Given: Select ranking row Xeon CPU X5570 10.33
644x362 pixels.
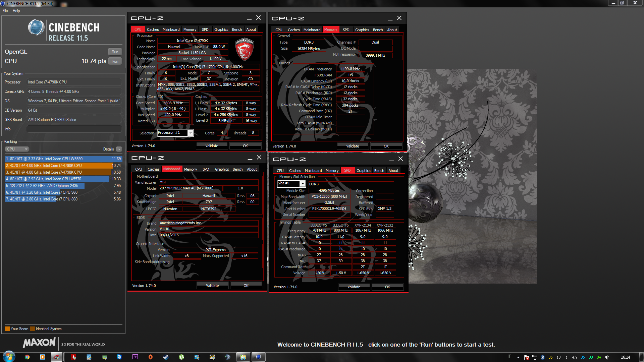Looking at the screenshot, I should [63, 179].
